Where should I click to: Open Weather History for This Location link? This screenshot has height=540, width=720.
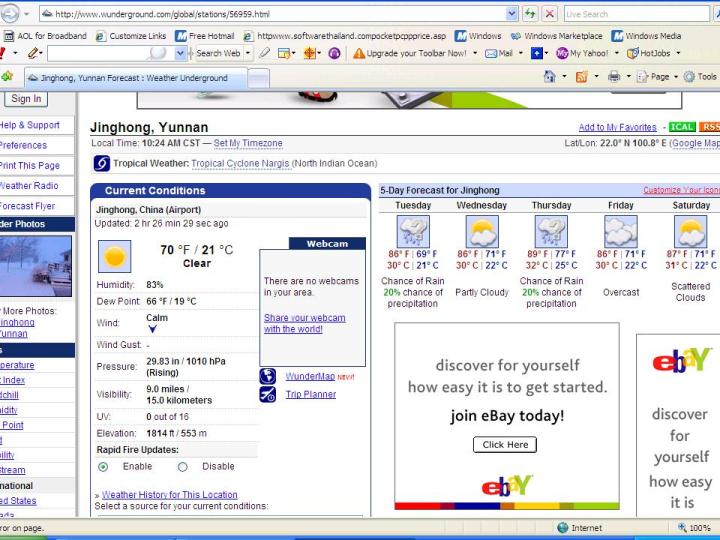tap(169, 494)
